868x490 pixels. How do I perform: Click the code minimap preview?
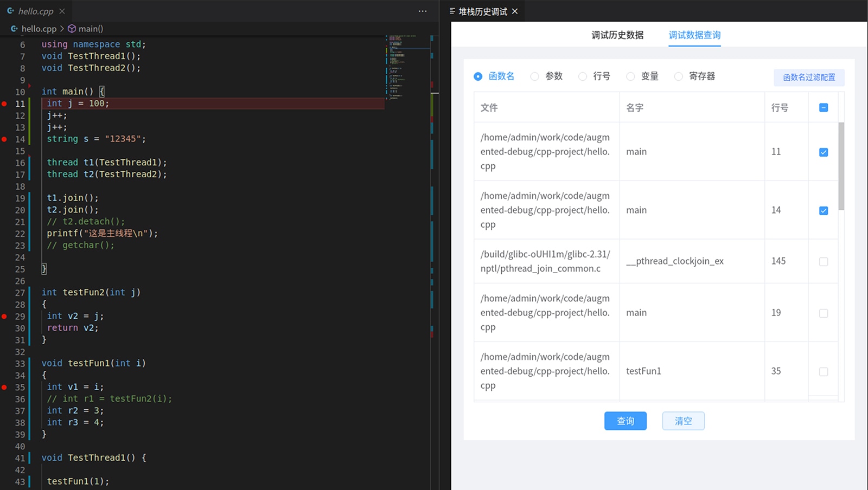[407, 68]
